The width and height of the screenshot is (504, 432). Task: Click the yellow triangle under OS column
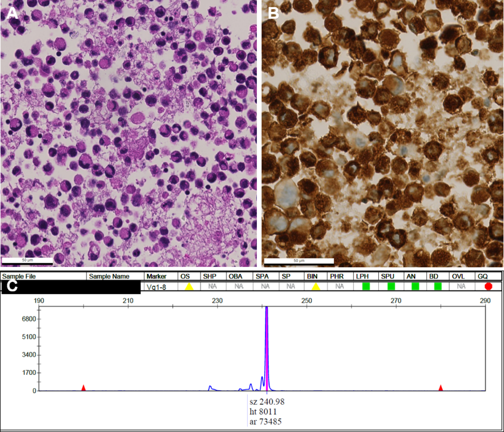click(x=189, y=286)
